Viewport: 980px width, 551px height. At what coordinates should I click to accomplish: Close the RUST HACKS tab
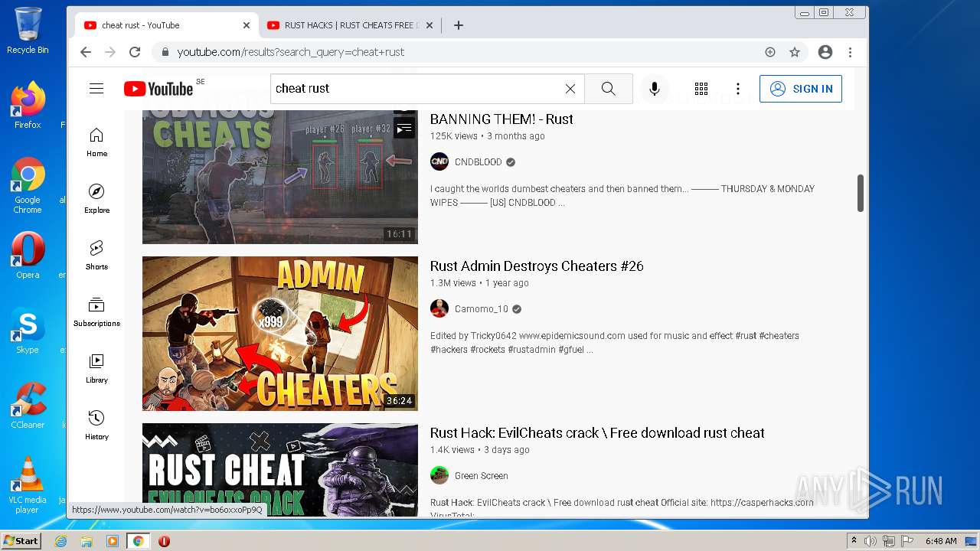click(430, 25)
